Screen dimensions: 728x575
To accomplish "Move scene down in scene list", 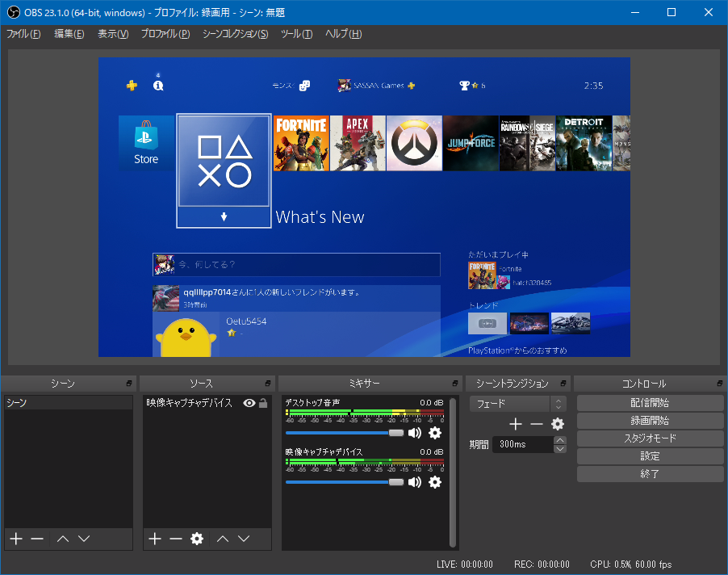I will click(84, 539).
